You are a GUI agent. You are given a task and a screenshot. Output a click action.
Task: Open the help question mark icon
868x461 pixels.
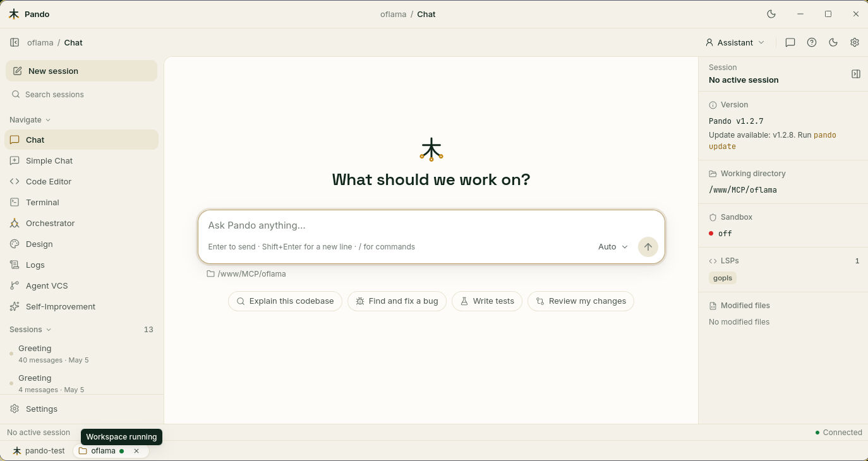click(812, 42)
